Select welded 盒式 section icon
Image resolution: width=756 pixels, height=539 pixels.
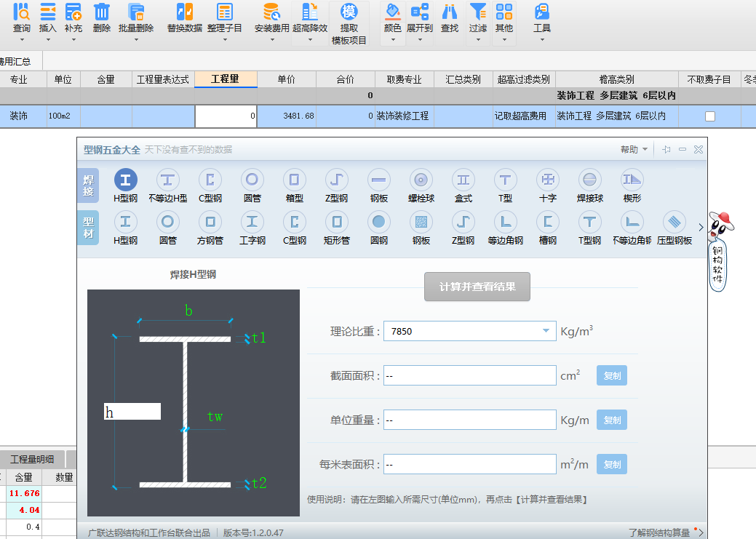[x=463, y=180]
